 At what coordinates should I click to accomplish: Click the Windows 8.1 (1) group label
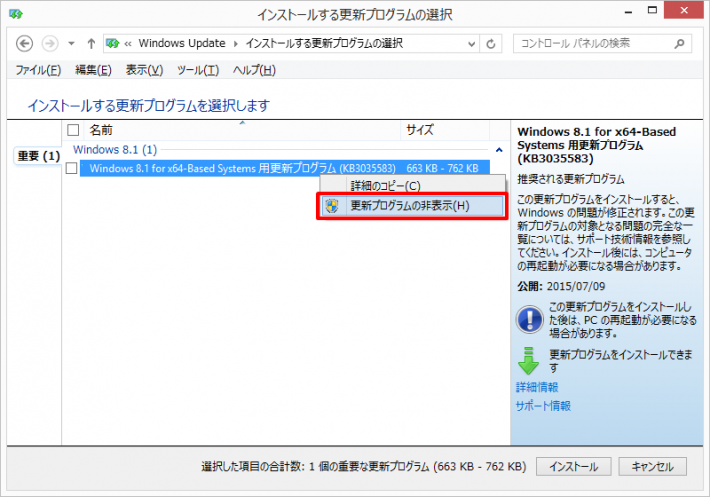(115, 149)
